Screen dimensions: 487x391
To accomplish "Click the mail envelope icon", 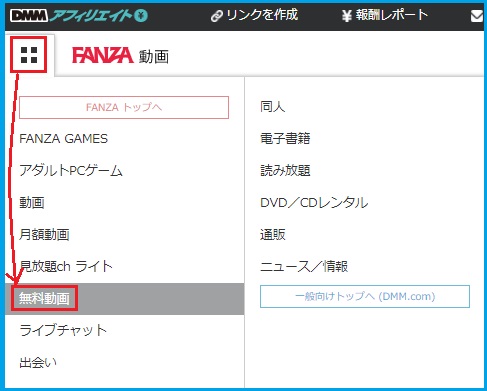I will (477, 16).
